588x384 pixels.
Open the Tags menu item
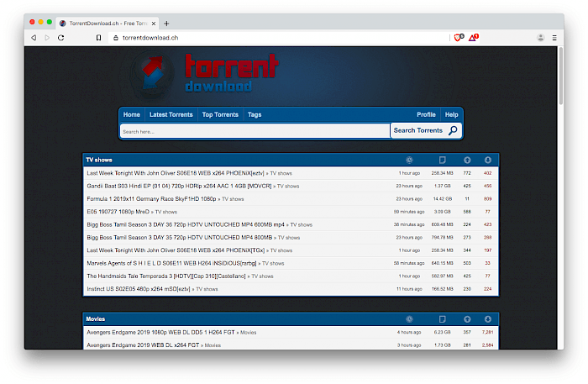[255, 115]
